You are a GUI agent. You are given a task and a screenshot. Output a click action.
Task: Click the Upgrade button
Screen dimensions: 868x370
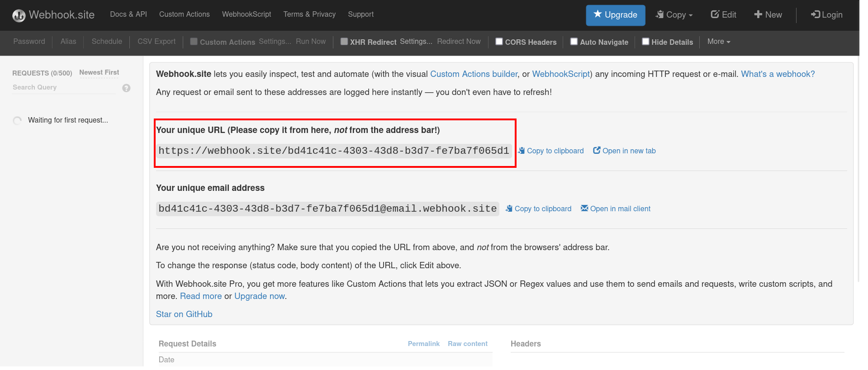click(615, 15)
